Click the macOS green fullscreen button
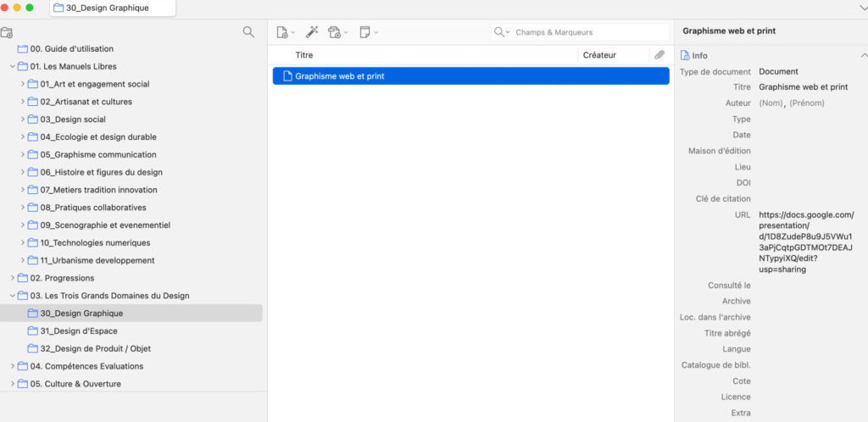The width and height of the screenshot is (868, 422). pos(30,8)
